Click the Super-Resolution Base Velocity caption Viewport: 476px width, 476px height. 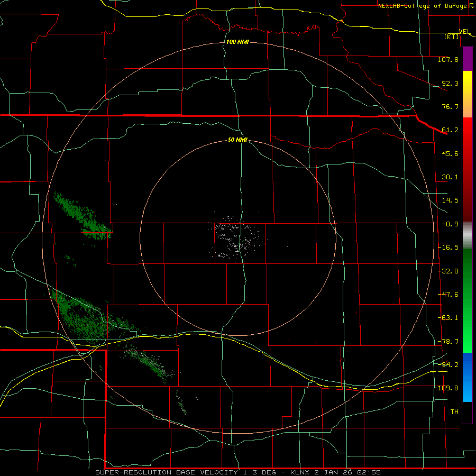(237, 472)
